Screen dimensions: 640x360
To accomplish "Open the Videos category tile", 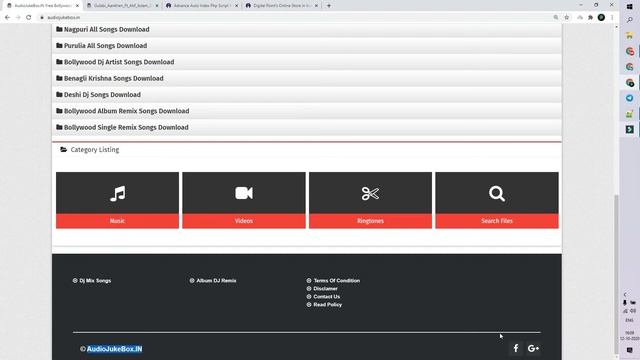I will (244, 200).
